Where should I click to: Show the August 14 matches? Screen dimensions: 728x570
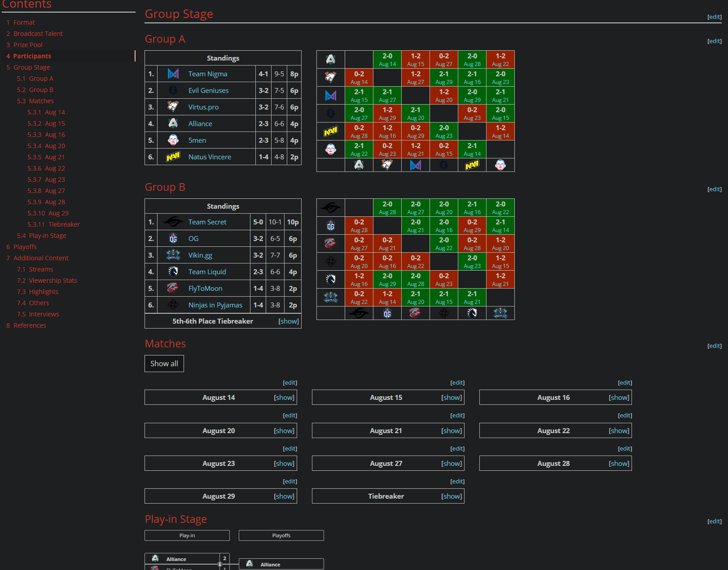pos(284,397)
